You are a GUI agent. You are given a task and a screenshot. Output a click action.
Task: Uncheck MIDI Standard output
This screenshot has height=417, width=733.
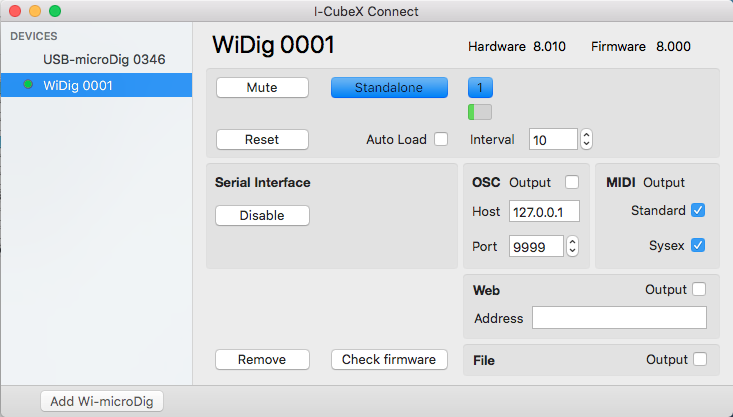[698, 210]
